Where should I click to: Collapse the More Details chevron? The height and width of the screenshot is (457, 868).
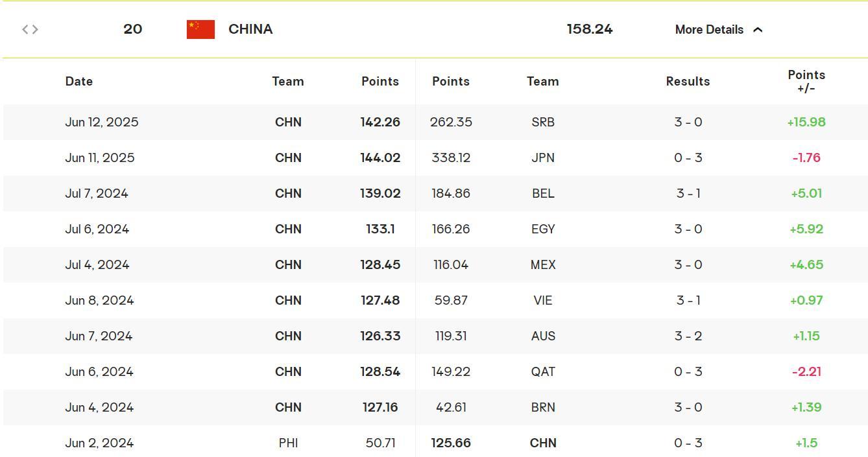[x=758, y=30]
